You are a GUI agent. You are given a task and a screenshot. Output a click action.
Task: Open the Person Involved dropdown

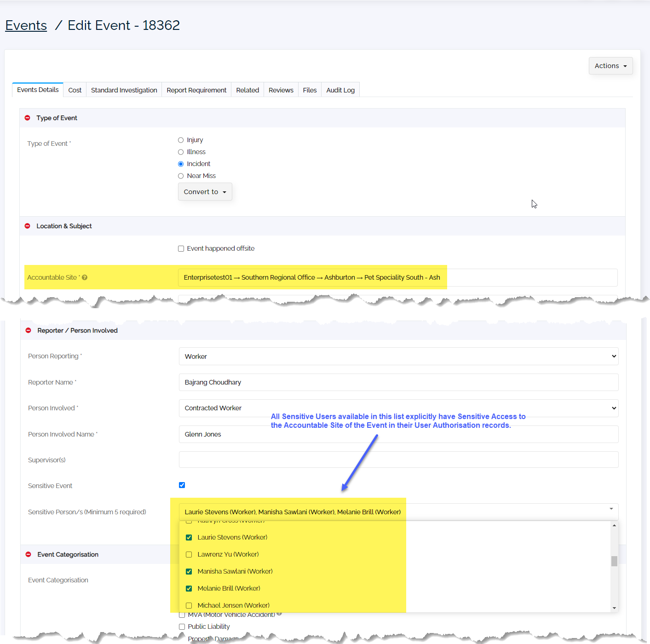tap(399, 408)
